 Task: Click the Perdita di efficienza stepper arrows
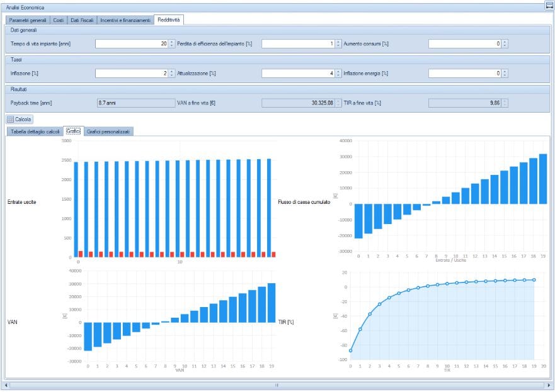[x=338, y=44]
